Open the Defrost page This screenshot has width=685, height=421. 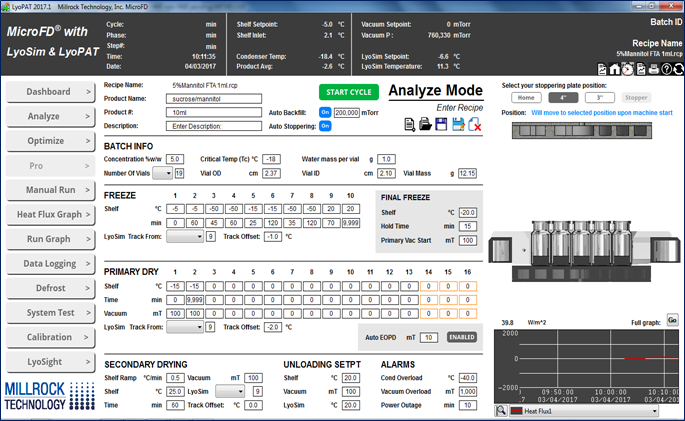click(50, 288)
